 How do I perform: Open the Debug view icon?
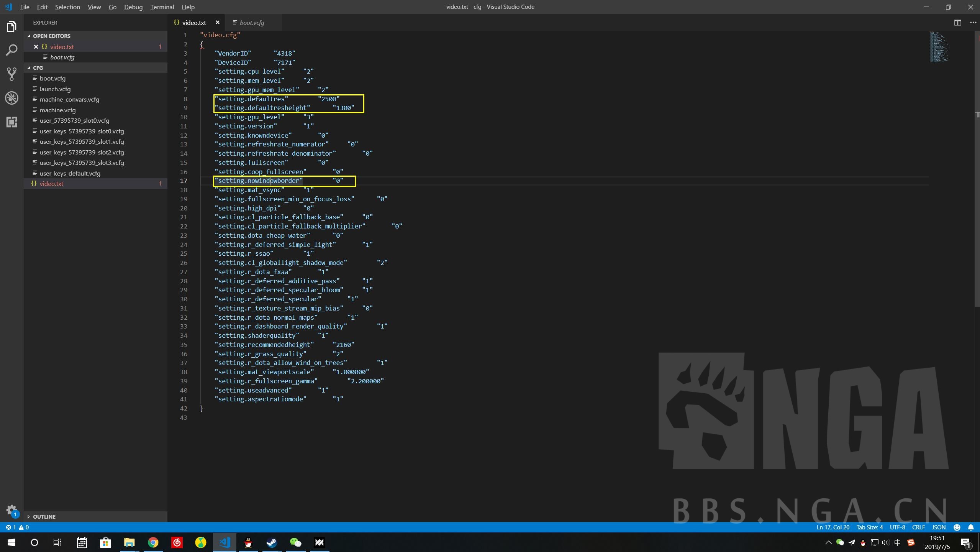(x=11, y=98)
